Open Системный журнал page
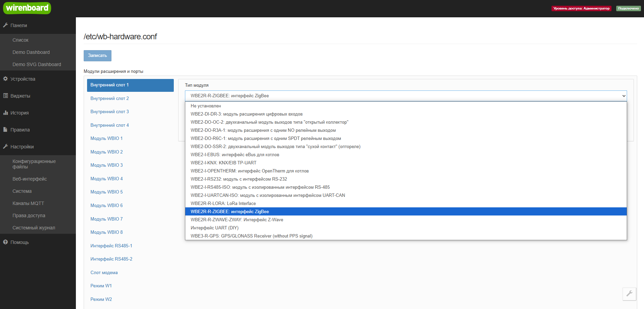Screen dimensions: 644x309 38,228
